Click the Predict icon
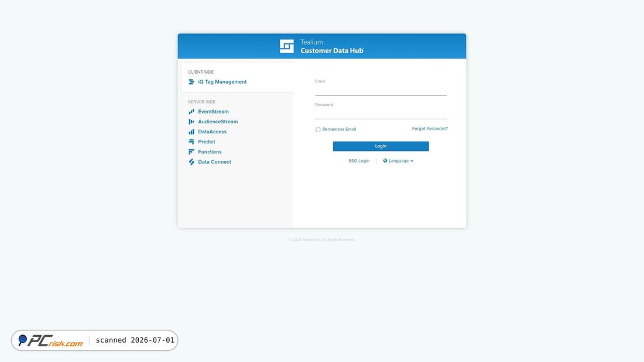 191,142
